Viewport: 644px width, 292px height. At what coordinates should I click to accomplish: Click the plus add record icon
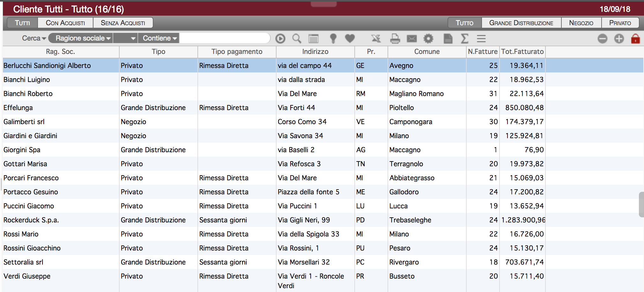pyautogui.click(x=619, y=39)
